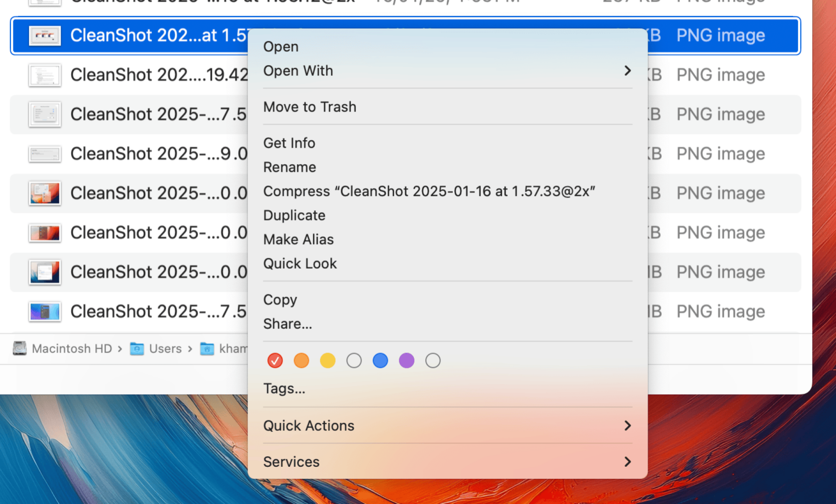836x504 pixels.
Task: Click thumbnail of the last CleanShot 2025-...7.5 file
Action: click(x=45, y=312)
